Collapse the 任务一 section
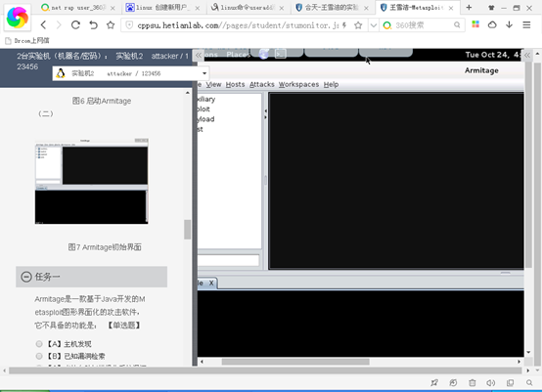Screen dimensions: 542x392 coord(26,277)
